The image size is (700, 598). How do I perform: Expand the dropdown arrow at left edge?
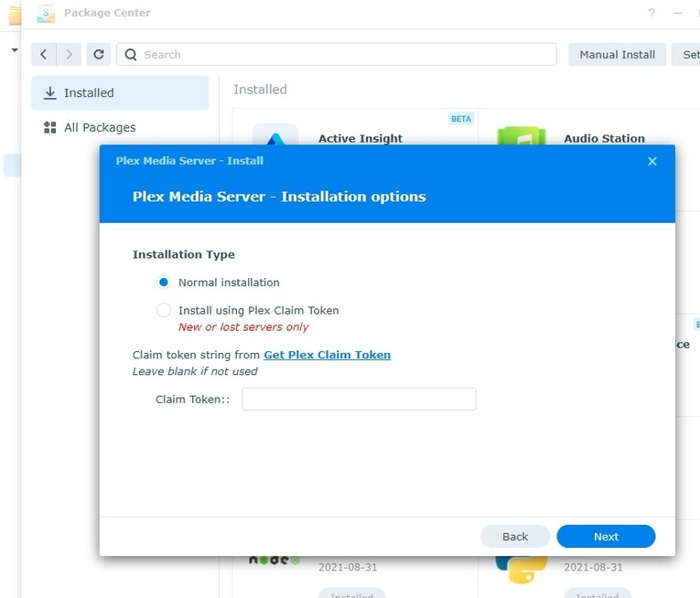coord(15,50)
